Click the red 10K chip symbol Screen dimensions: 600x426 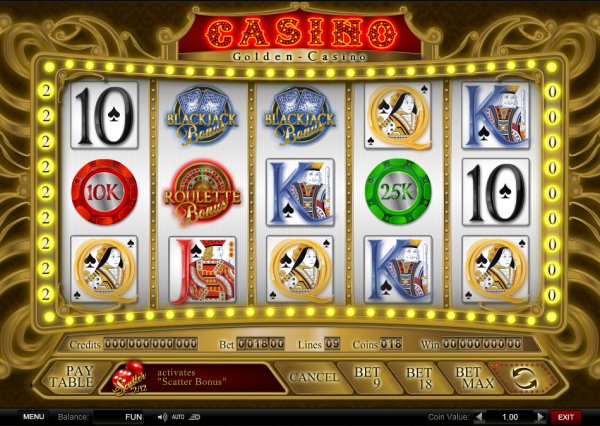pos(104,192)
